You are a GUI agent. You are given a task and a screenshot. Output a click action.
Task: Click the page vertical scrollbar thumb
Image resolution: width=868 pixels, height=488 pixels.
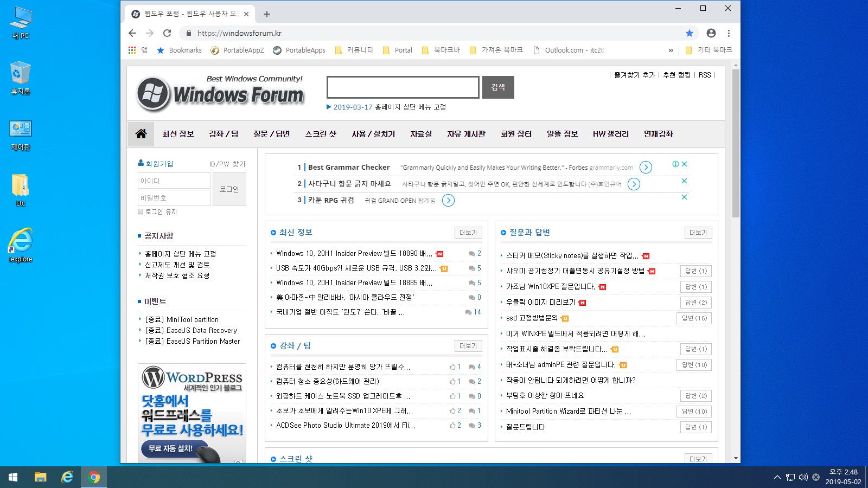[736, 143]
